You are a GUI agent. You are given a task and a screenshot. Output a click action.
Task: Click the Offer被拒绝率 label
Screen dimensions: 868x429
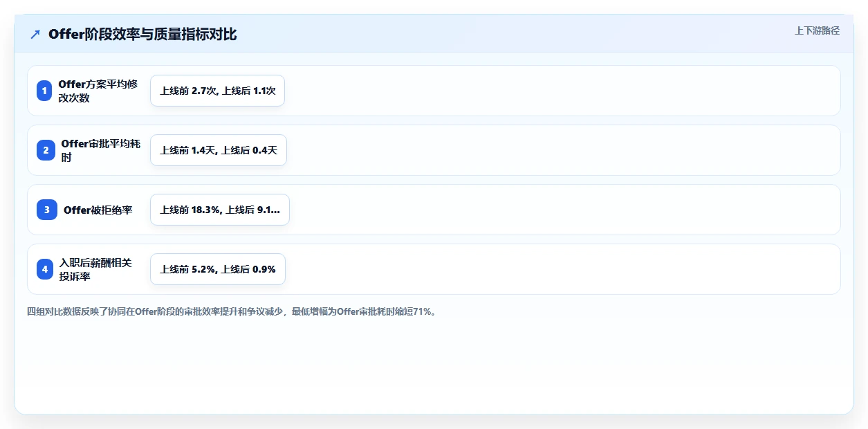[x=98, y=210]
